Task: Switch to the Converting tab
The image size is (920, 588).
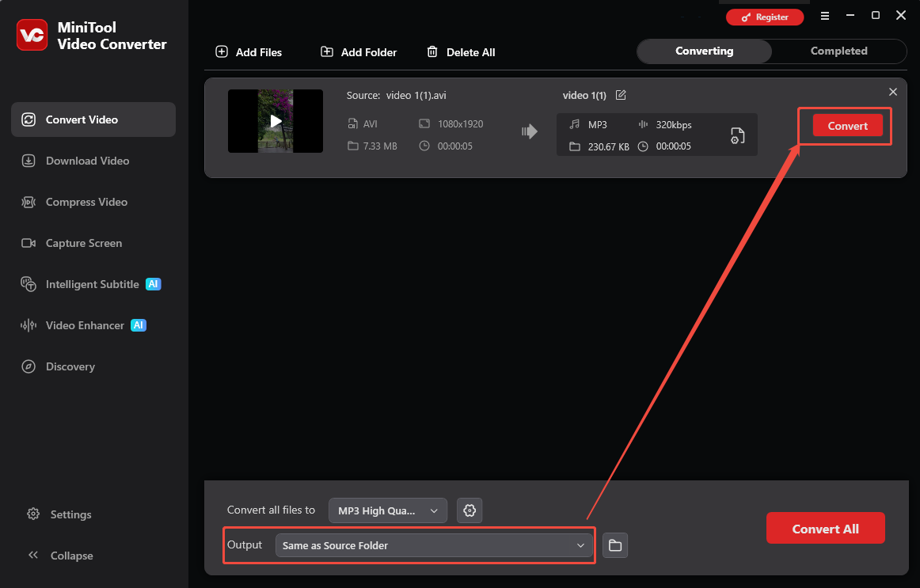Action: tap(704, 51)
